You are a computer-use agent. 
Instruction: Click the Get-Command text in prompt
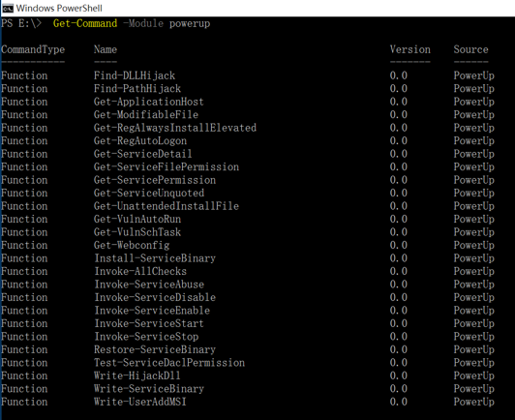pyautogui.click(x=85, y=23)
